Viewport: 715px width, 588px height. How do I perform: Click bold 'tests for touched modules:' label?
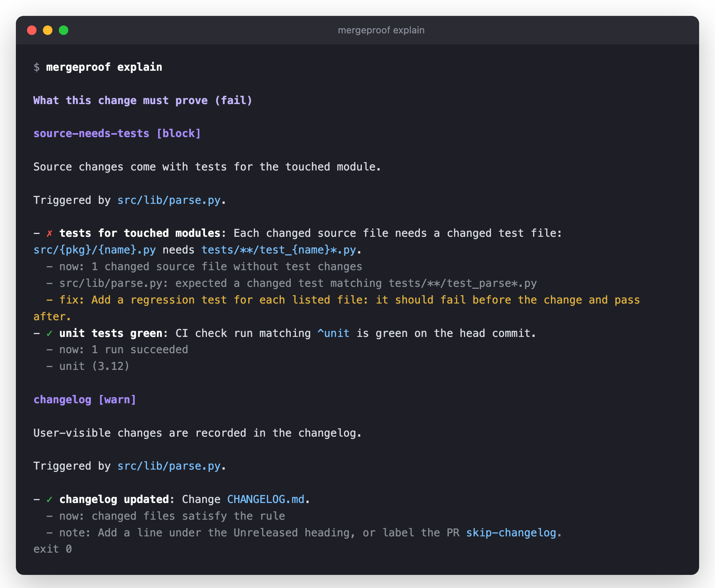pyautogui.click(x=143, y=233)
